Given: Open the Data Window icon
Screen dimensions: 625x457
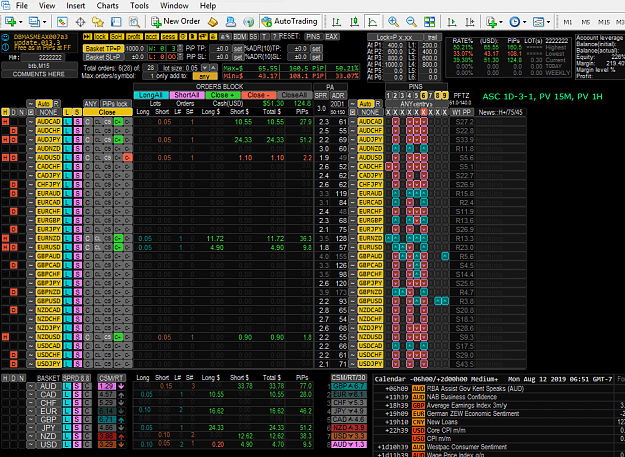Looking at the screenshot, I should 116,22.
